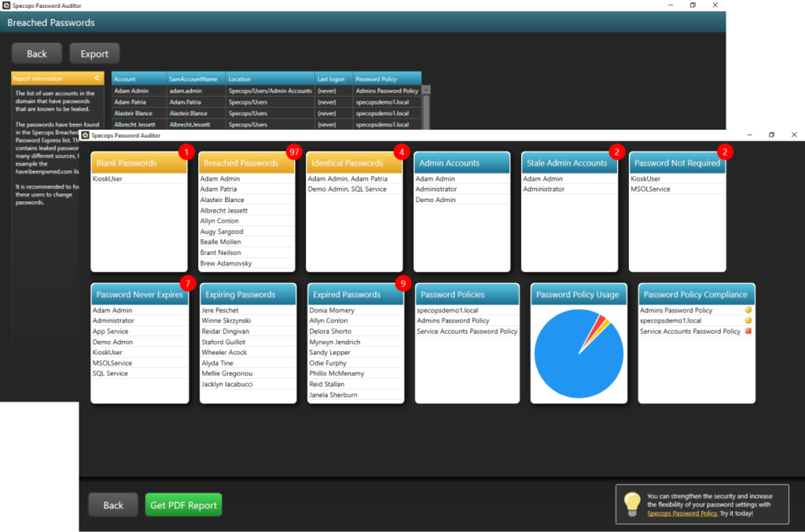Select Administrator in Stale Admin Accounts card
Image resolution: width=805 pixels, height=532 pixels.
[x=569, y=189]
